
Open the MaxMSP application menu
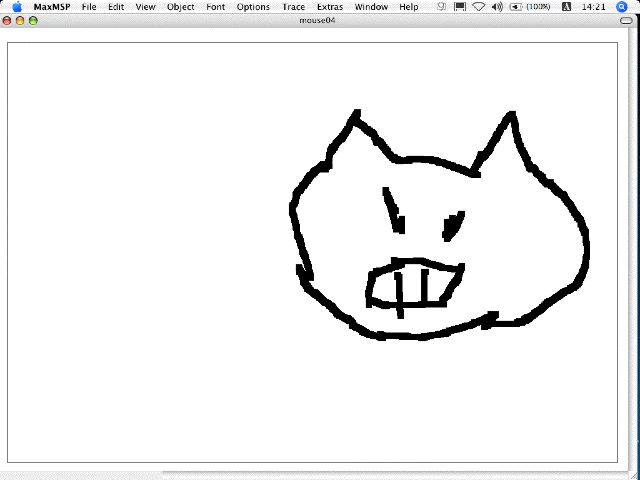tap(52, 7)
